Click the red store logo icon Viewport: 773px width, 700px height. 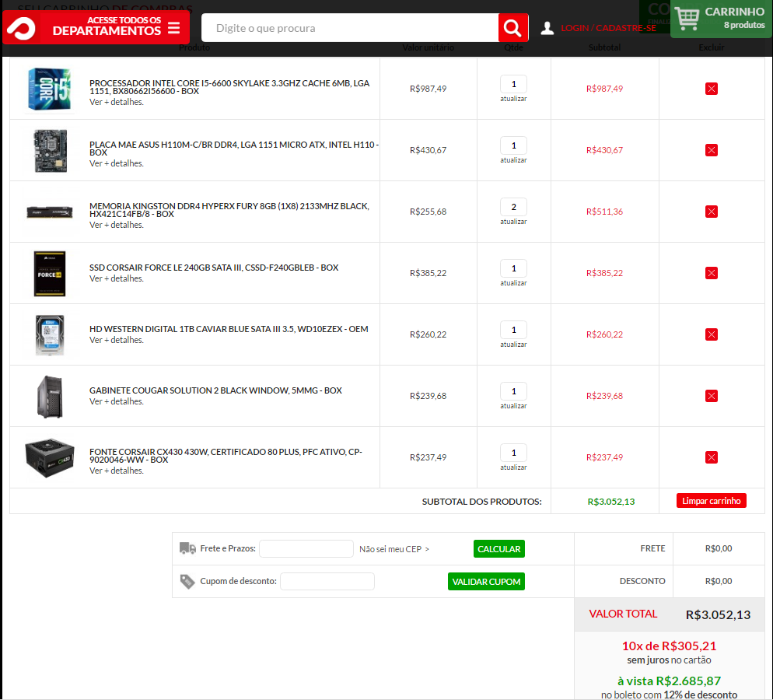[21, 29]
